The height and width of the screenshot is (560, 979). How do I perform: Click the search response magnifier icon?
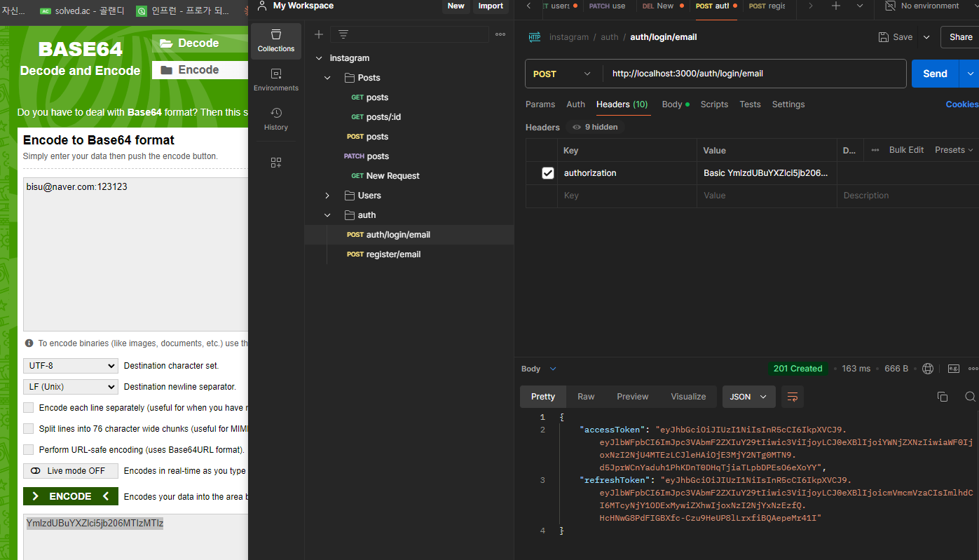click(x=970, y=397)
